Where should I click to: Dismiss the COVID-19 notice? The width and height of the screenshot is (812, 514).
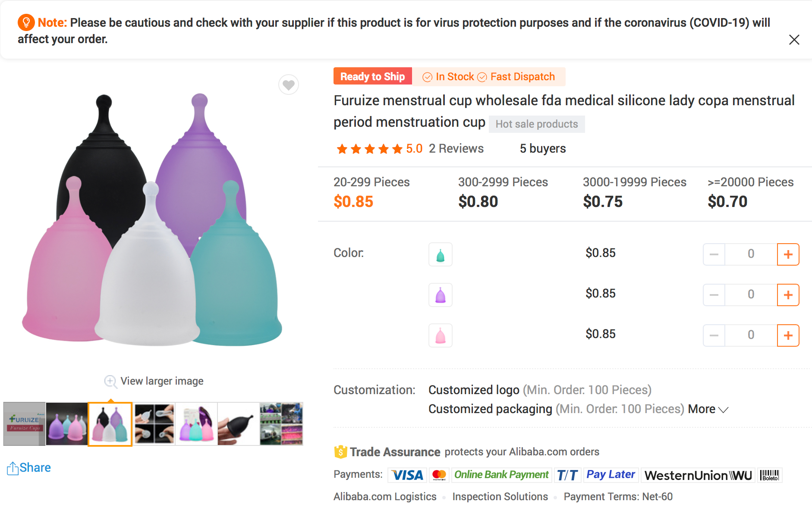click(x=794, y=39)
